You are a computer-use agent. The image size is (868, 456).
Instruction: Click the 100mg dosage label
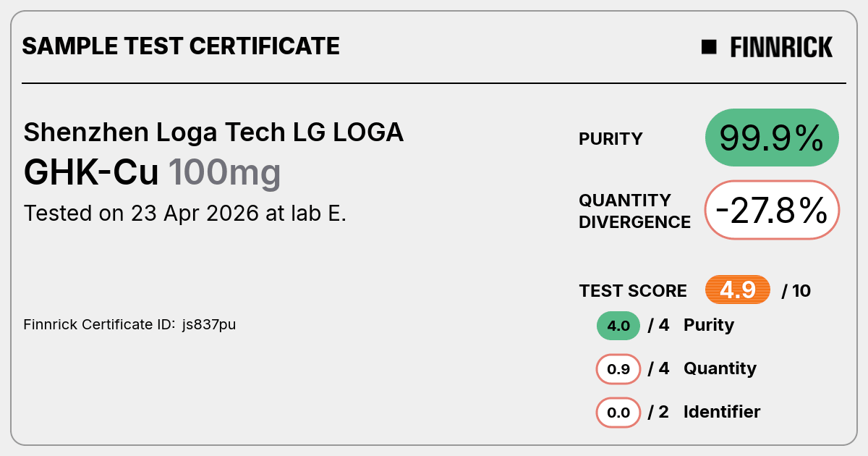pos(224,174)
